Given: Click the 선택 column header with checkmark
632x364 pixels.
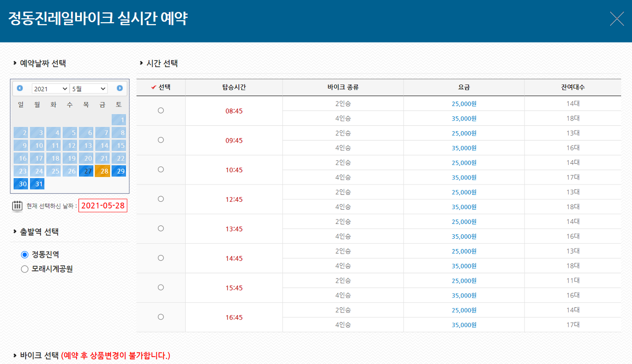Looking at the screenshot, I should pyautogui.click(x=161, y=87).
